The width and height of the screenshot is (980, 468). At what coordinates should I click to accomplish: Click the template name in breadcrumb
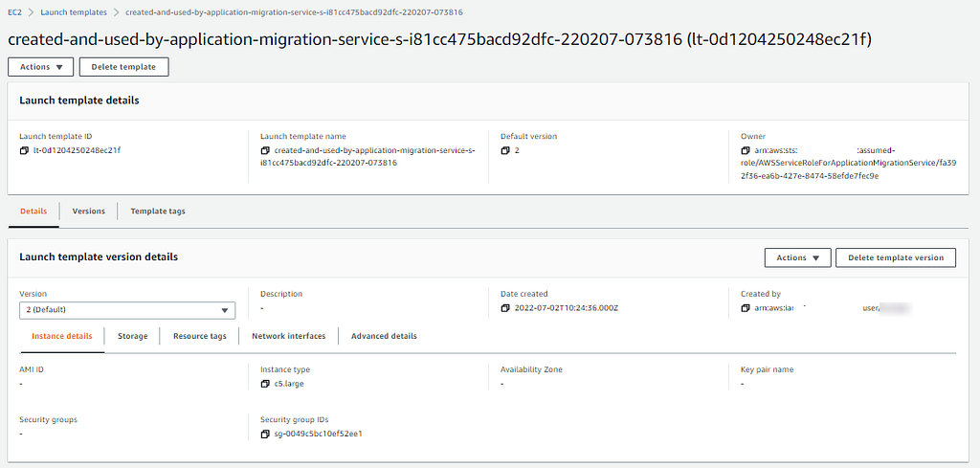click(295, 12)
